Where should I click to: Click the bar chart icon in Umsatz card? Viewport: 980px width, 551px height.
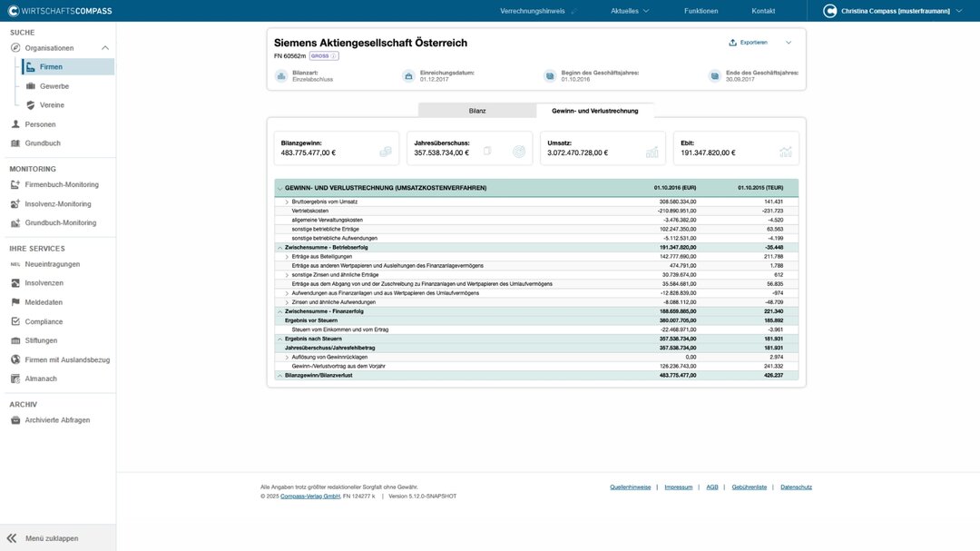[652, 152]
